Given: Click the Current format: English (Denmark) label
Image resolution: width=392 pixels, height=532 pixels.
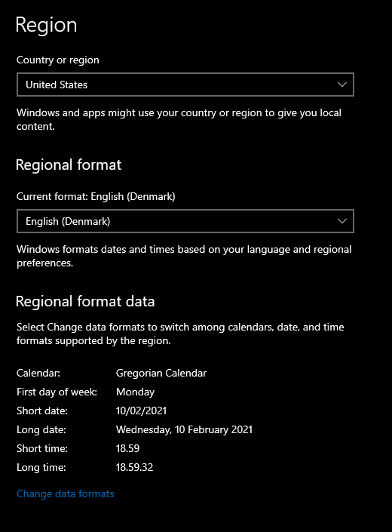Looking at the screenshot, I should pyautogui.click(x=96, y=196).
